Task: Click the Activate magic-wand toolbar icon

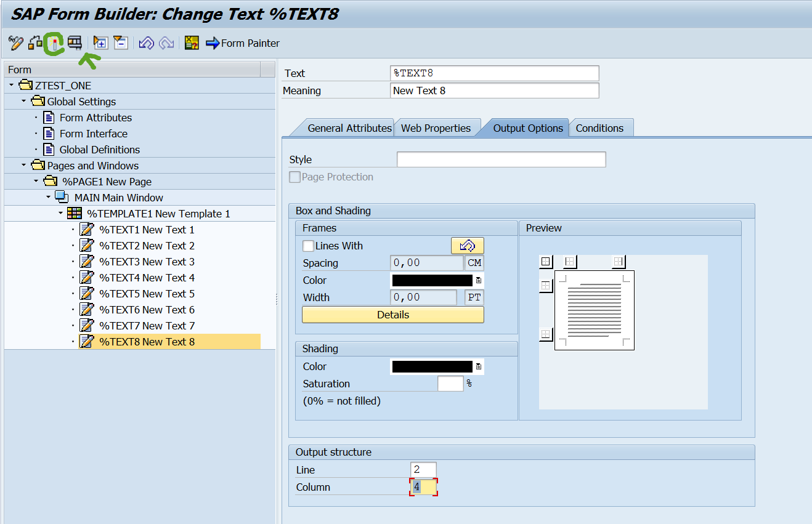Action: pos(55,43)
